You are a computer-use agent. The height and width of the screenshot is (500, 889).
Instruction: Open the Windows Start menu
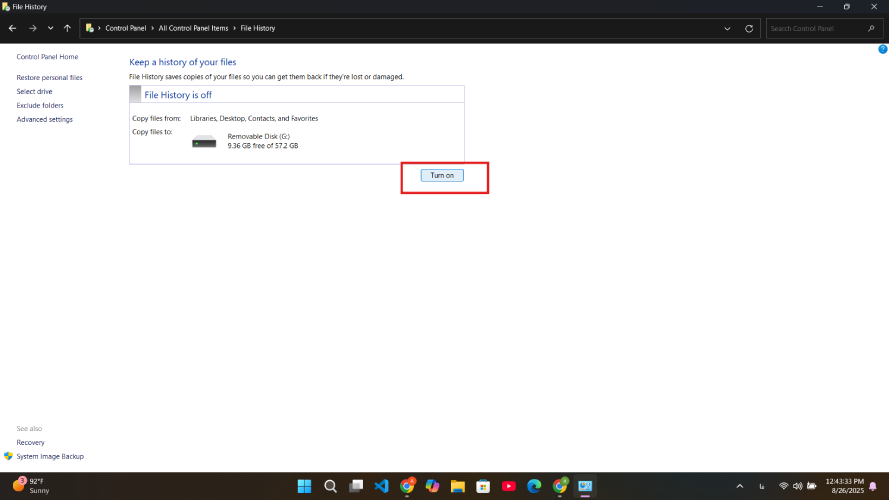tap(304, 486)
